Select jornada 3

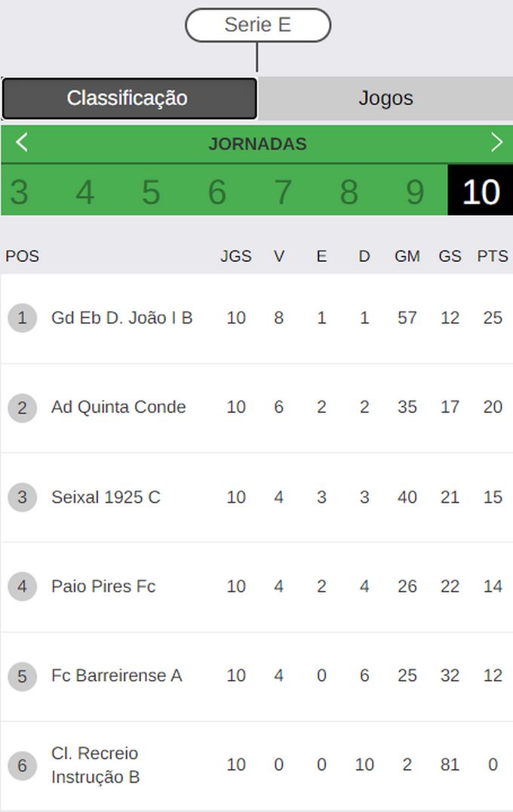[x=20, y=192]
